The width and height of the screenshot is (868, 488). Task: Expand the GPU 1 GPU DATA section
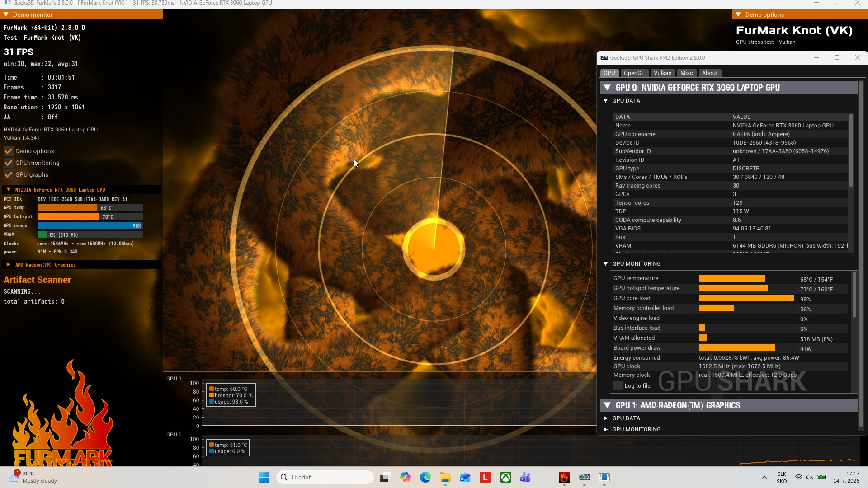click(606, 418)
